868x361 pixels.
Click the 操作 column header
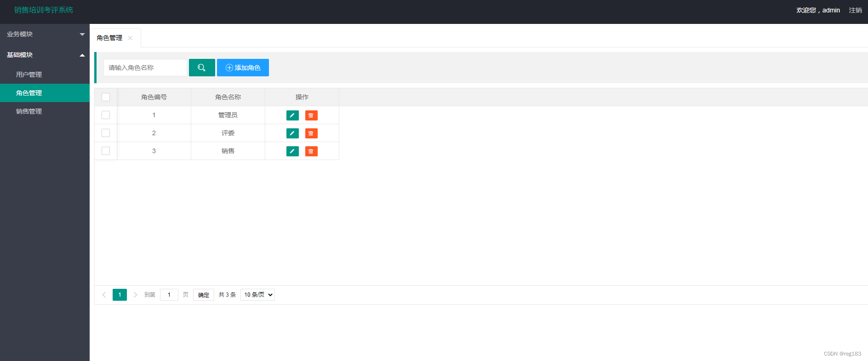[302, 97]
